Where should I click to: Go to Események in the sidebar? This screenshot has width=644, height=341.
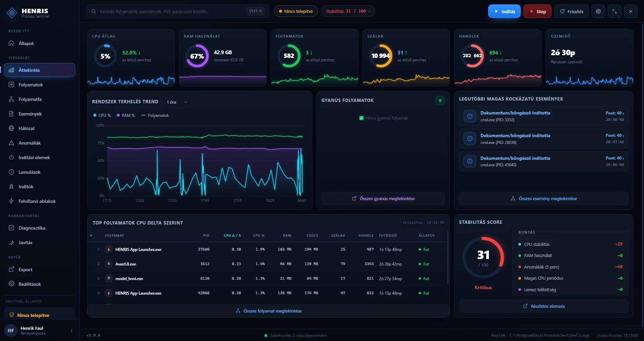pyautogui.click(x=39, y=114)
